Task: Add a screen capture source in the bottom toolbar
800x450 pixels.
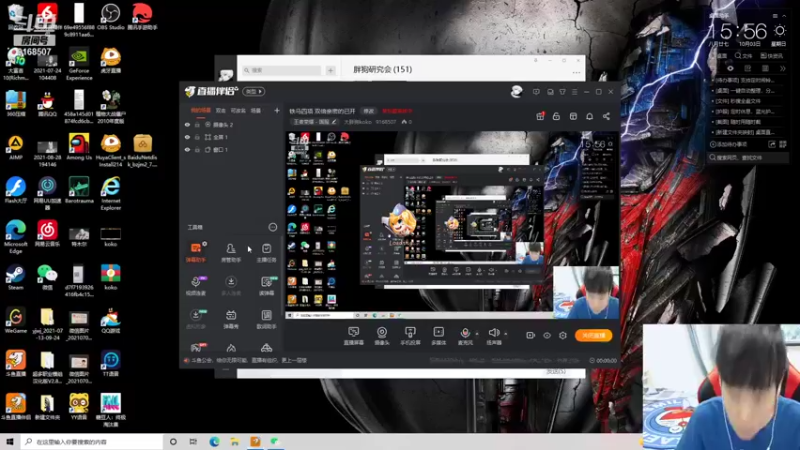Action: [x=354, y=336]
